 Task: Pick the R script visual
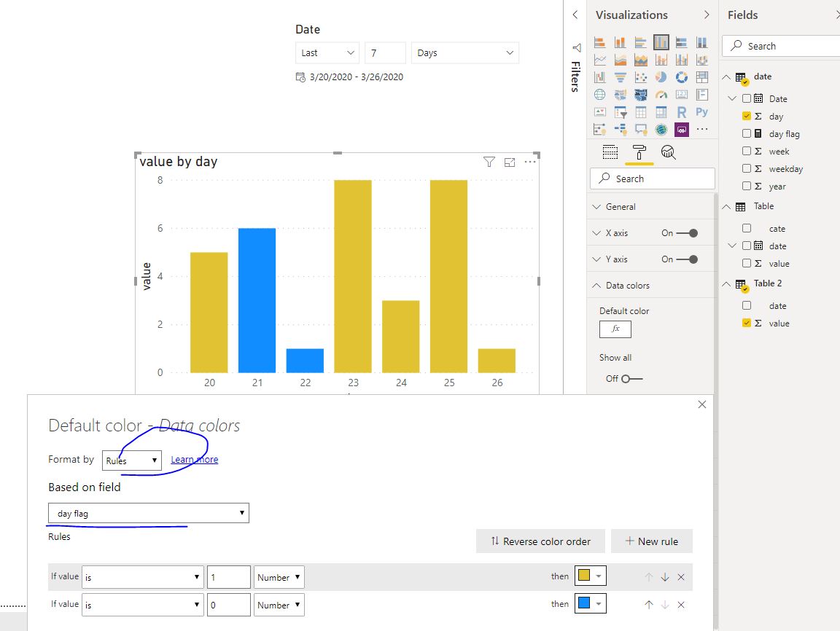pyautogui.click(x=682, y=112)
